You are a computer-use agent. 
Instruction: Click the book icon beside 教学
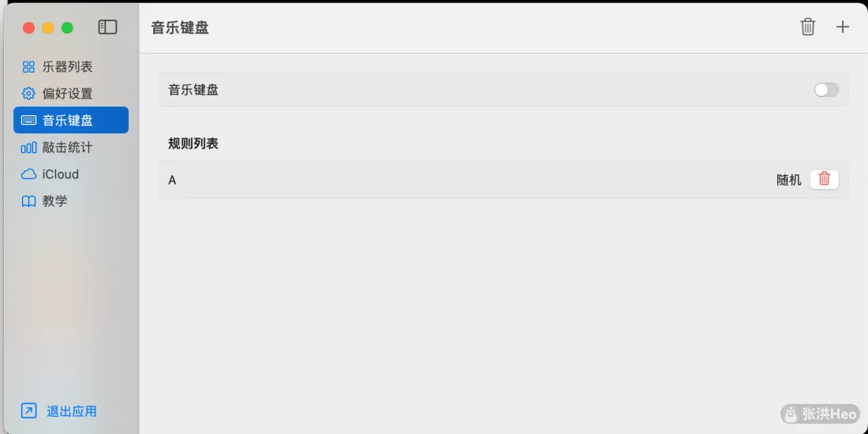28,201
